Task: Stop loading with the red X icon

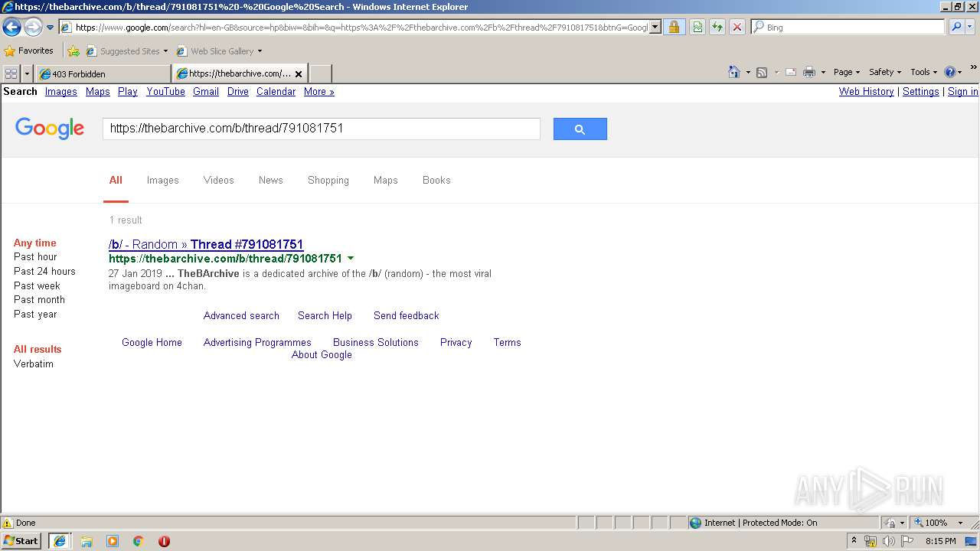Action: tap(737, 28)
